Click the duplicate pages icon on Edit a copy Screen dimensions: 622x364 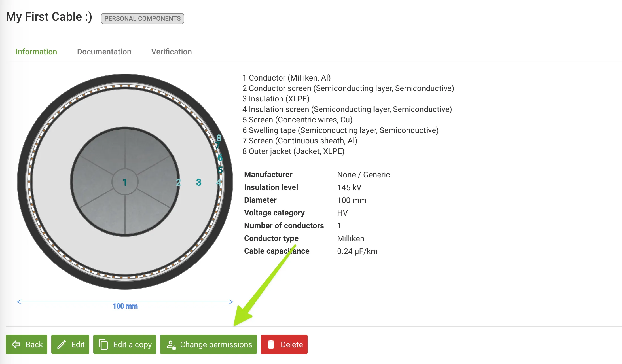(x=103, y=344)
